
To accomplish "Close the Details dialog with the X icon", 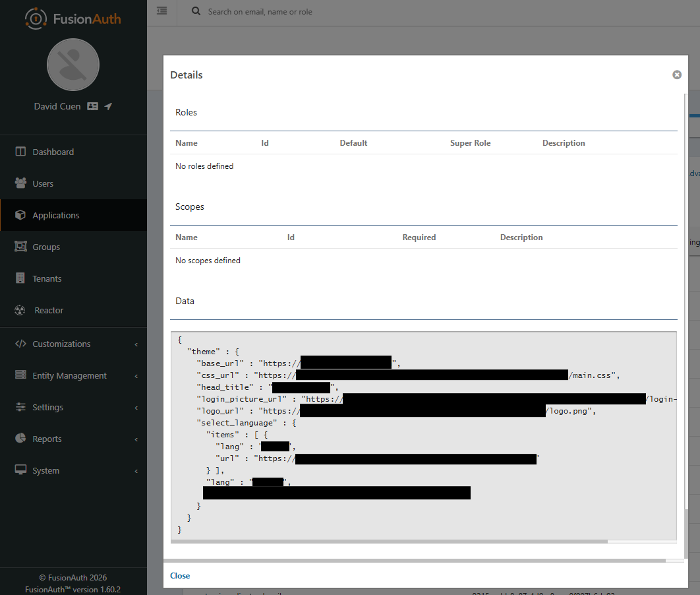I will [677, 75].
